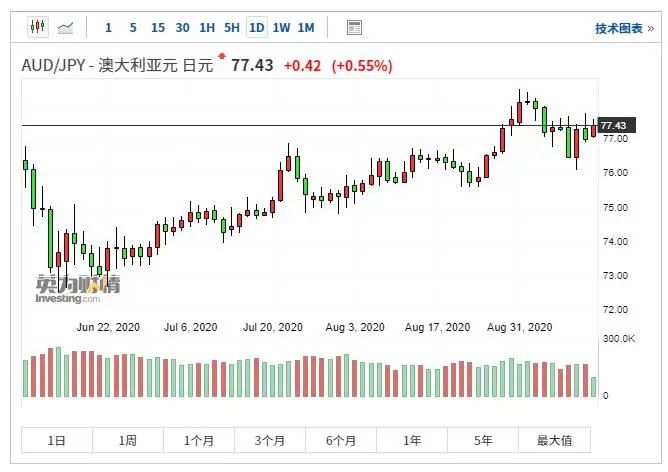Image resolution: width=668 pixels, height=472 pixels.
Task: Show the 1个月 time range
Action: (199, 440)
